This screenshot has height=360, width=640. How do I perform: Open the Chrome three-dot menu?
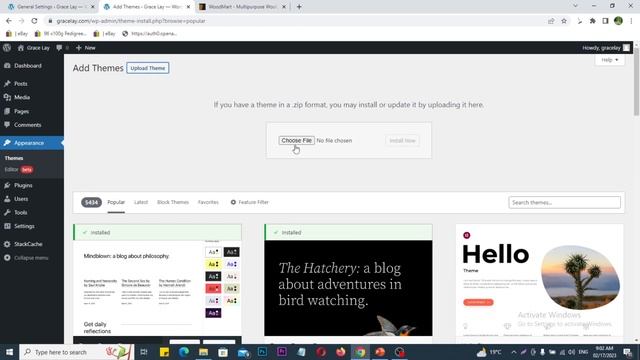click(x=631, y=21)
